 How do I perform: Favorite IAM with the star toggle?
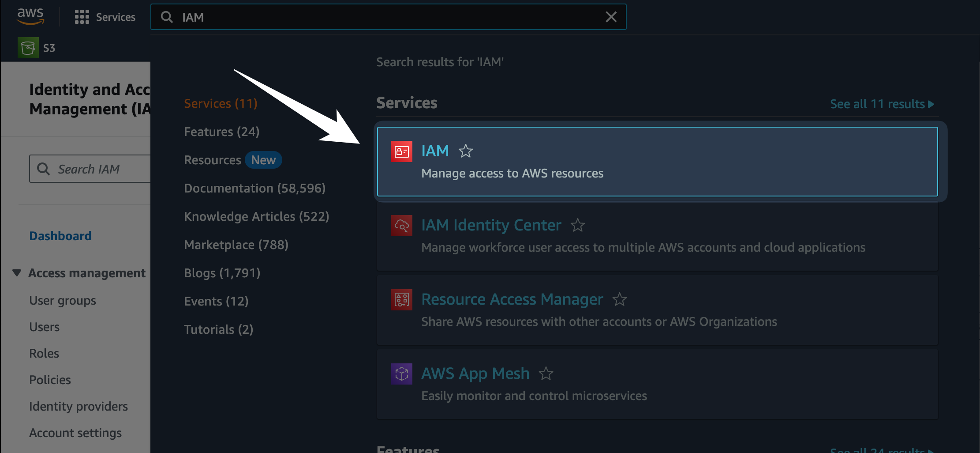(465, 151)
